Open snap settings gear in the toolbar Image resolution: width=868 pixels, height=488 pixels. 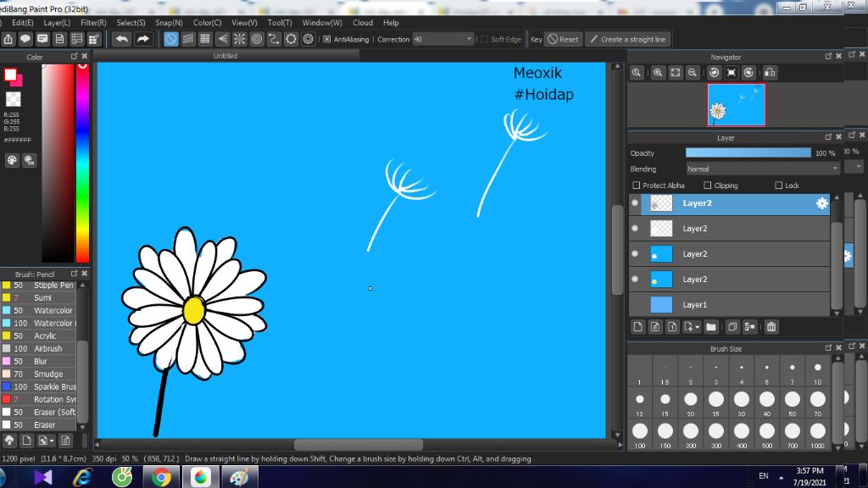[309, 39]
